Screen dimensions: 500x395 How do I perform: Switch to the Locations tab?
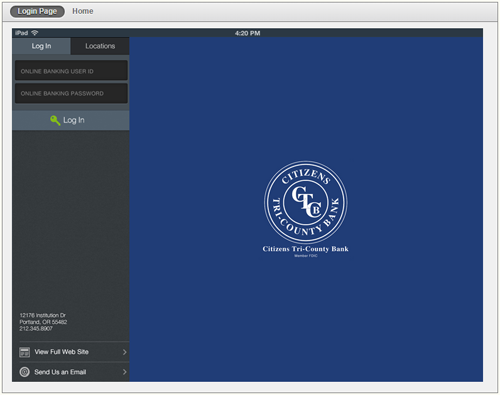100,46
